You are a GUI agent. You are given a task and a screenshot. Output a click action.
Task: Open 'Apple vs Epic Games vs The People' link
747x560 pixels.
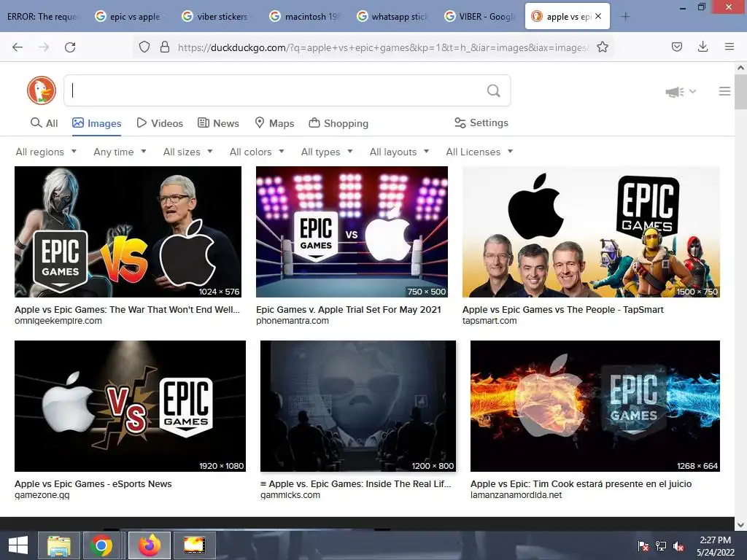[x=562, y=309]
